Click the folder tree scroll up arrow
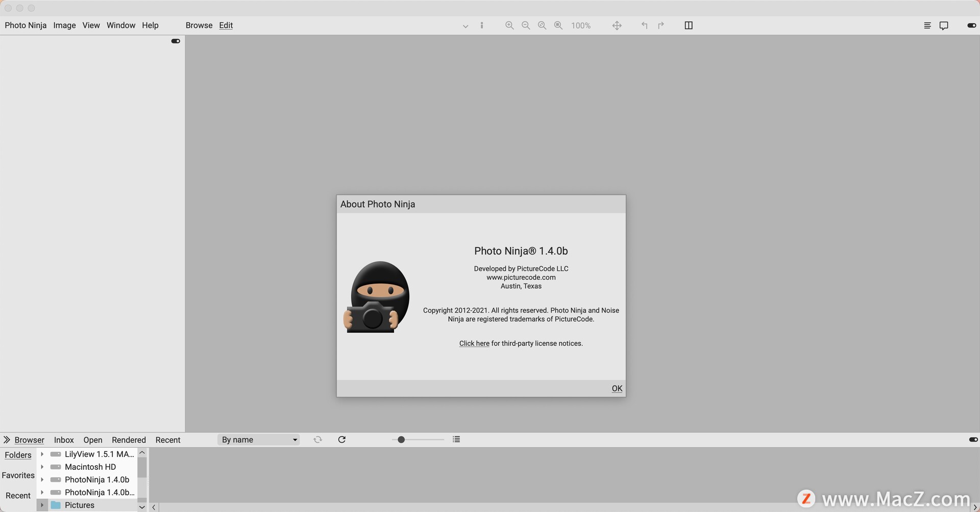Screen dimensions: 980x512 [x=142, y=453]
